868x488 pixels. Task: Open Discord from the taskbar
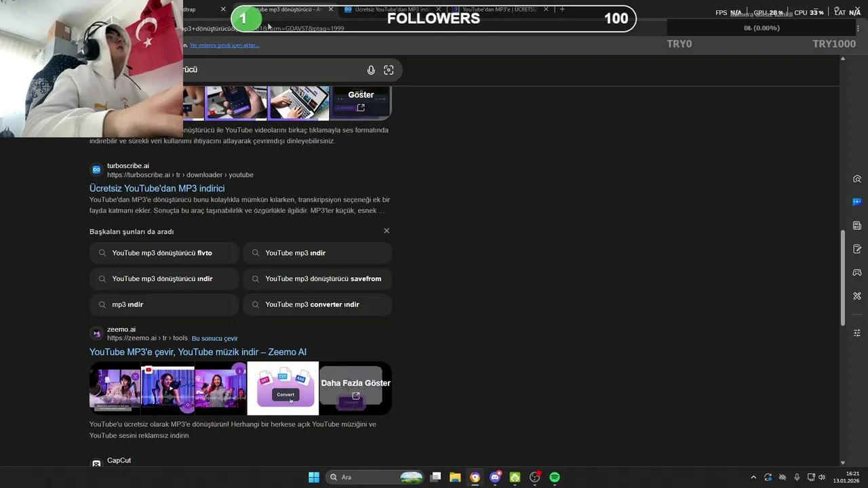[x=495, y=477]
